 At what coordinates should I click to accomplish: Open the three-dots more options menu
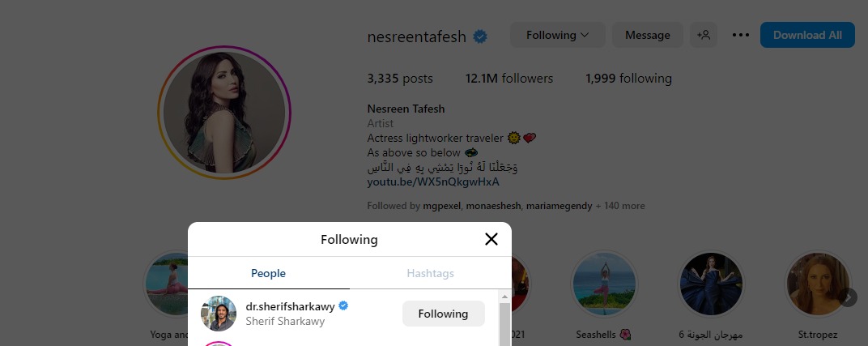740,35
